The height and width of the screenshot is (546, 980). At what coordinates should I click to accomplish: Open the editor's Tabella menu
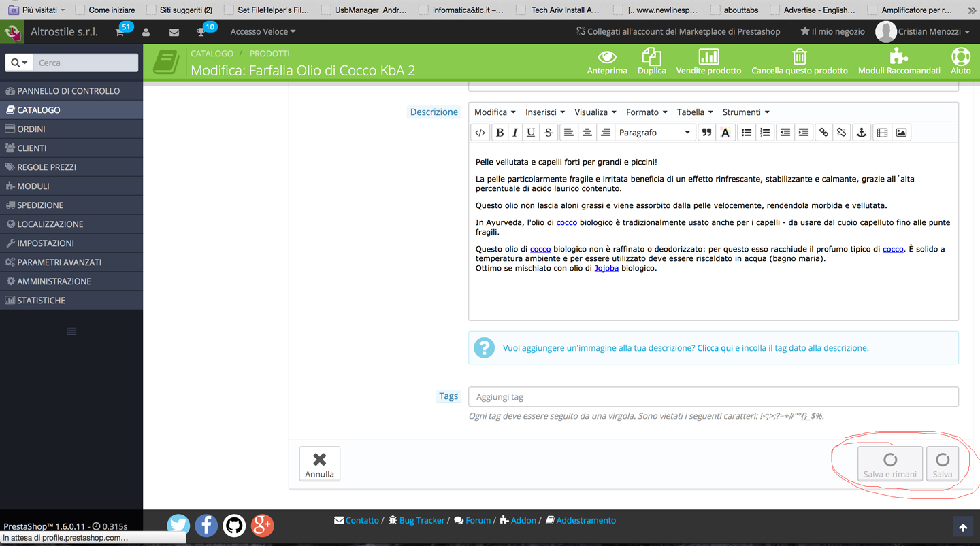695,112
